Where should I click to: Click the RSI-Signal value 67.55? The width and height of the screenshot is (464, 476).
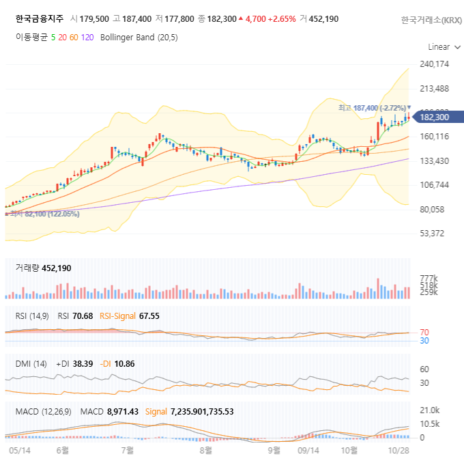pyautogui.click(x=149, y=316)
